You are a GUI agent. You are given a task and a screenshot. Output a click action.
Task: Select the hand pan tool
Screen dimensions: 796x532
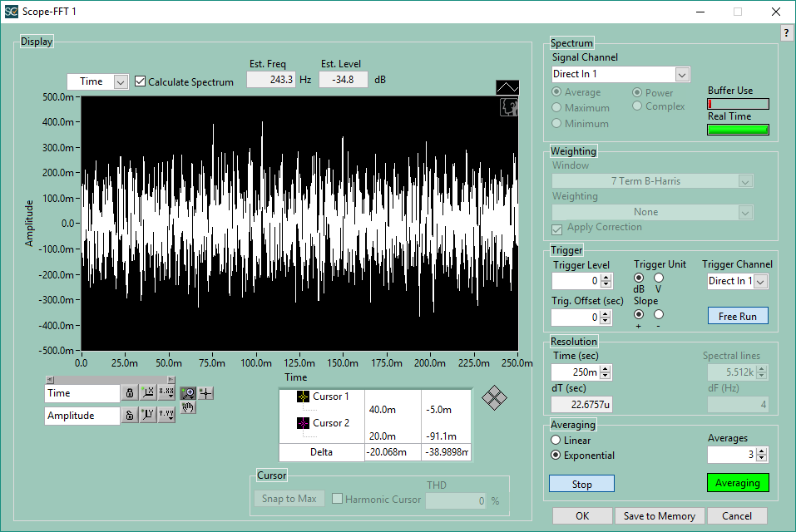pyautogui.click(x=188, y=407)
